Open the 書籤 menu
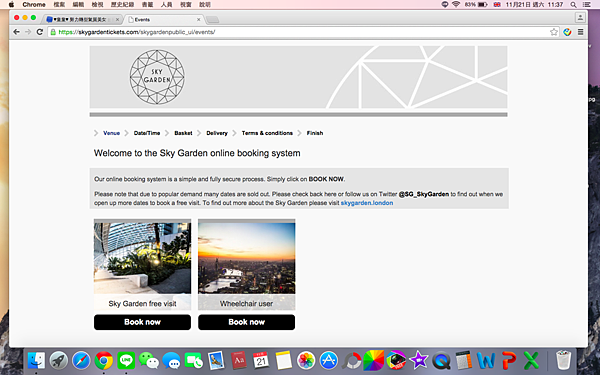 coord(147,5)
